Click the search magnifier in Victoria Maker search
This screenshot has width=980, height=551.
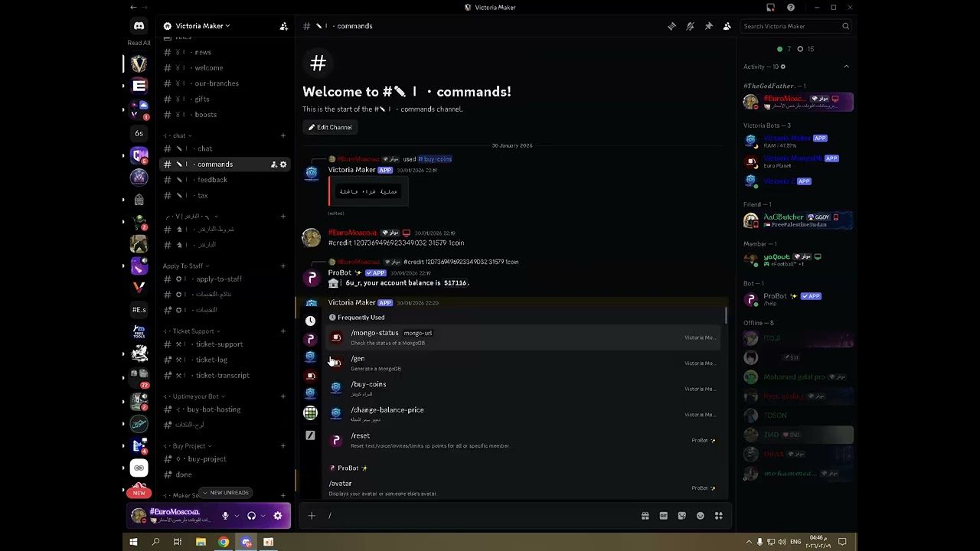point(845,26)
